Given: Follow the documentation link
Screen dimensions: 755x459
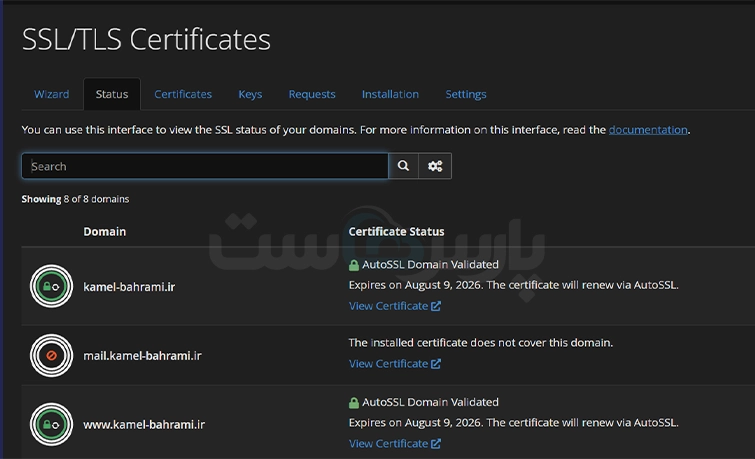Looking at the screenshot, I should click(x=648, y=130).
